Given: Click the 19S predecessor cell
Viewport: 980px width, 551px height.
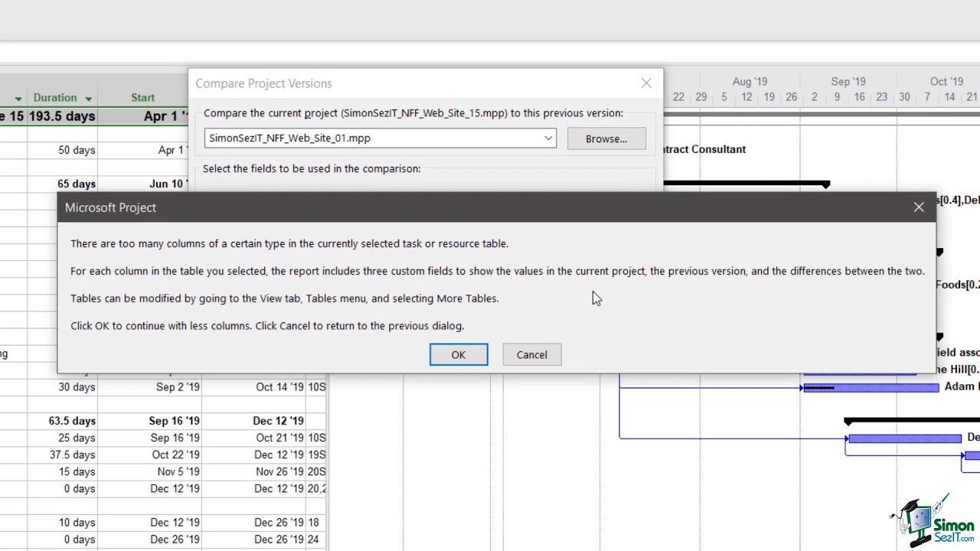Looking at the screenshot, I should 316,455.
